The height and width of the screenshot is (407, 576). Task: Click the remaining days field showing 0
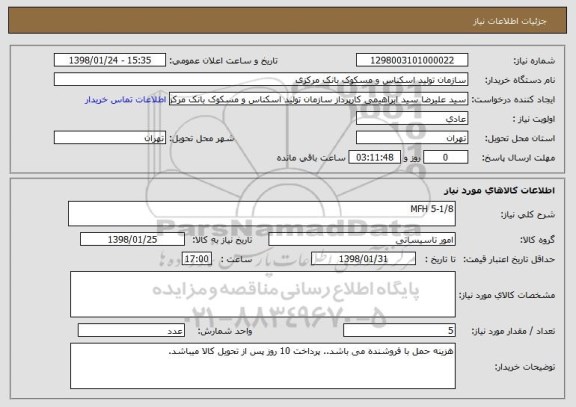coord(446,157)
